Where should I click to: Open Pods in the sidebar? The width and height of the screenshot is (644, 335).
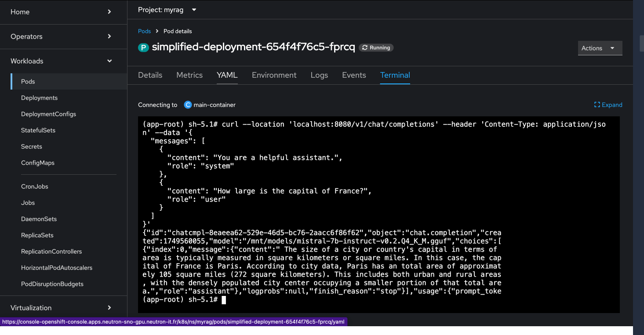(x=69, y=82)
